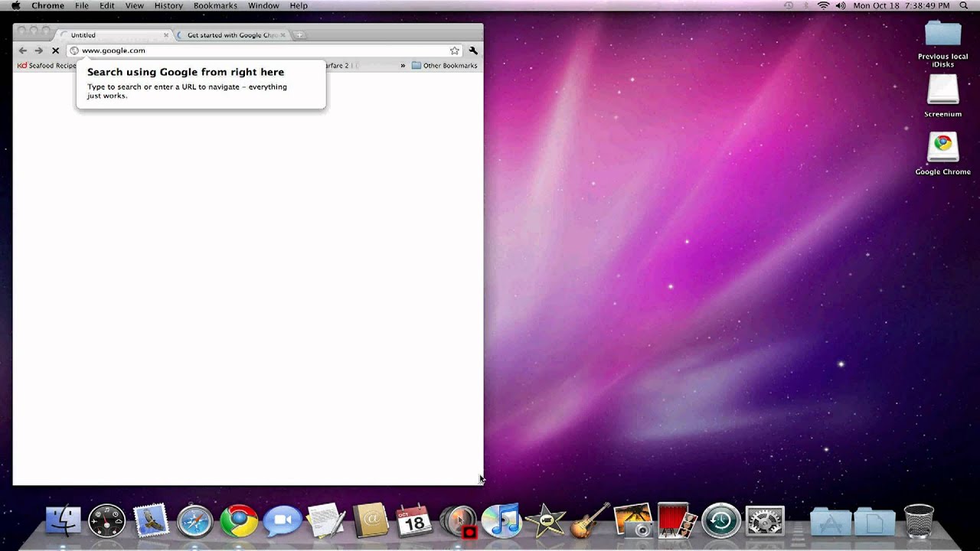Select the Screenium desktop disk icon
This screenshot has height=551, width=980.
942,96
